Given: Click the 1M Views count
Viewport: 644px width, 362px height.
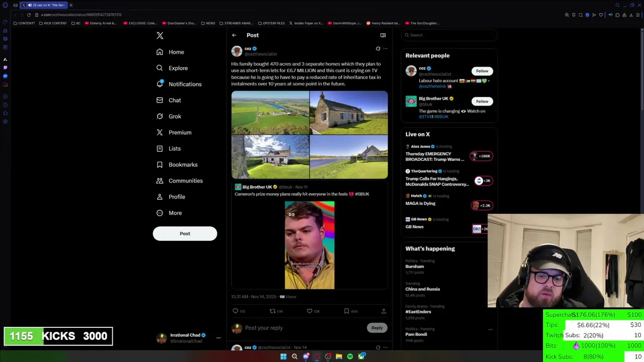Looking at the screenshot, I should click(x=288, y=297).
